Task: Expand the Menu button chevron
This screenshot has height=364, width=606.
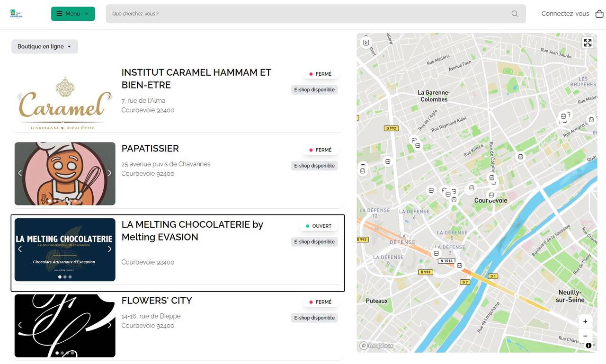Action: (87, 13)
